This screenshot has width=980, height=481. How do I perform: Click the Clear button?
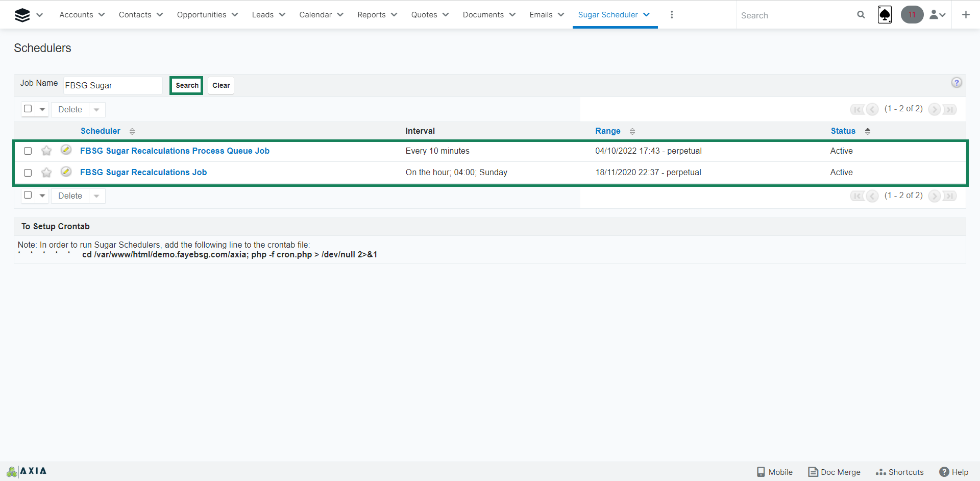click(x=221, y=85)
